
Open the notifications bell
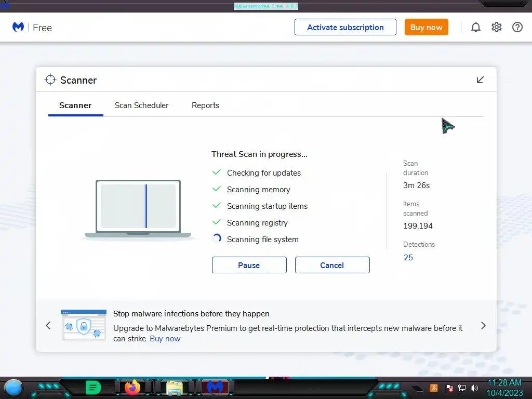[476, 27]
